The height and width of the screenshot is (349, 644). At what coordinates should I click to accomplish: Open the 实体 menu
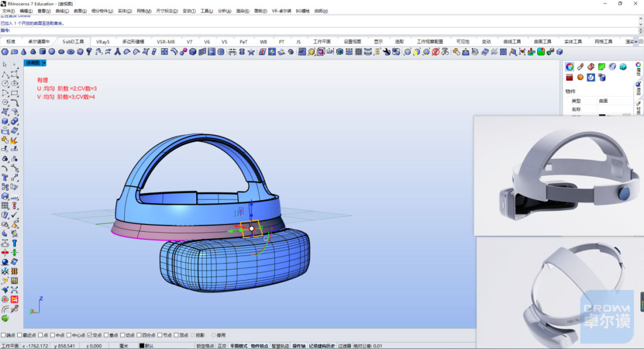click(x=125, y=11)
